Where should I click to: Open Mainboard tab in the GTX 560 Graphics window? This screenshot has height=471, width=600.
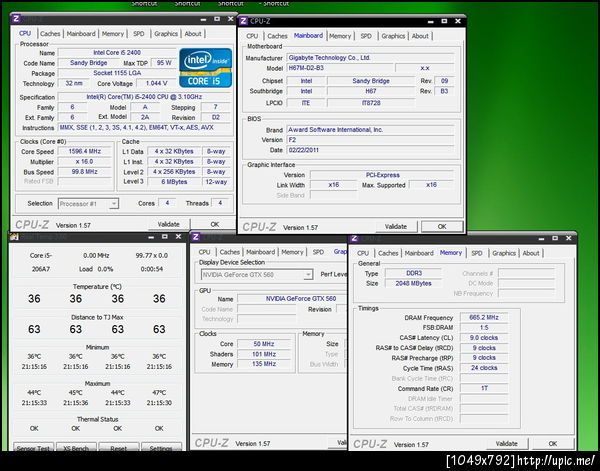260,252
